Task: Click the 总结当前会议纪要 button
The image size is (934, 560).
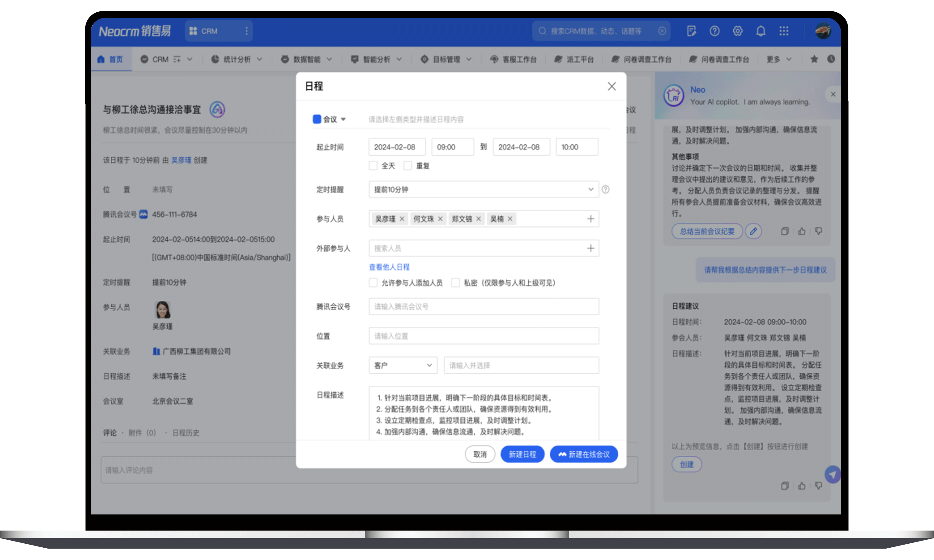Action: click(x=707, y=231)
